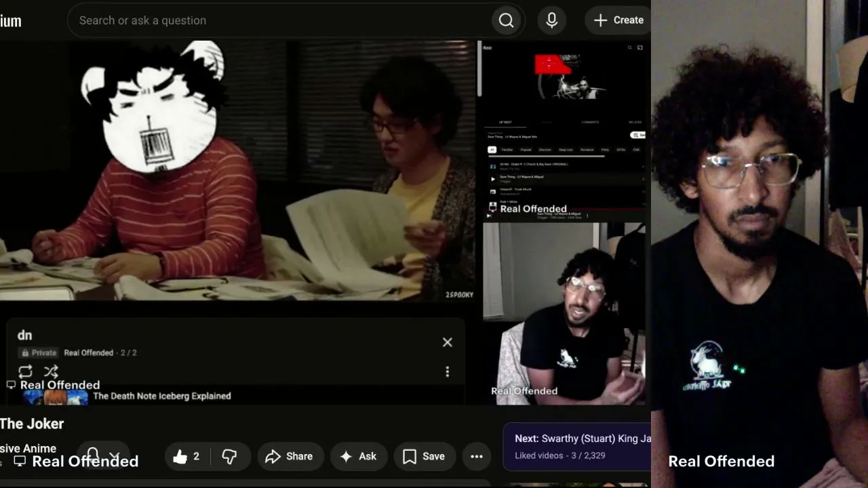This screenshot has width=868, height=488.
Task: Click the Death Note Iceberg video thumbnail
Action: [x=56, y=398]
